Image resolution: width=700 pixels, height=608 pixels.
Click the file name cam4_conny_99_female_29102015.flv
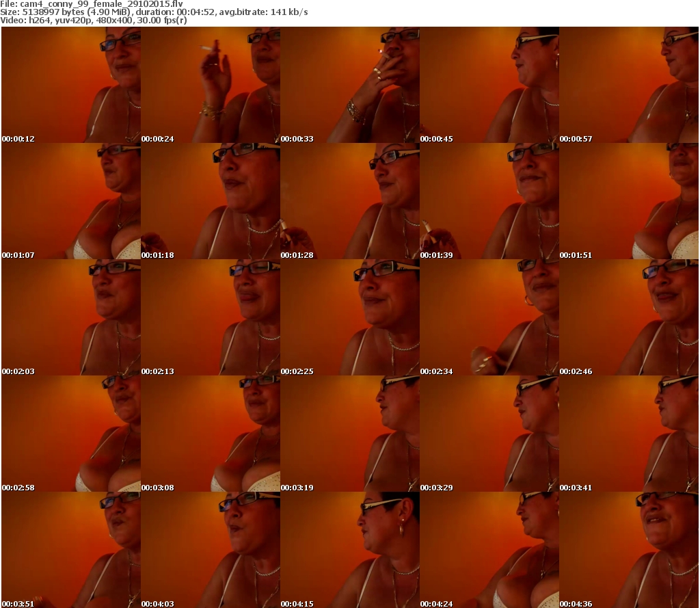(101, 4)
